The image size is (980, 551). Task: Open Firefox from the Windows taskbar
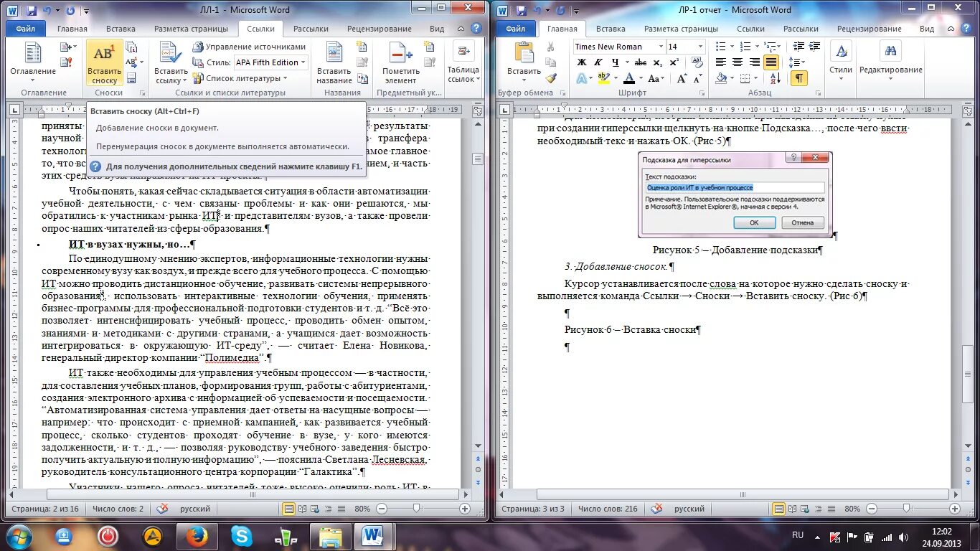point(196,535)
